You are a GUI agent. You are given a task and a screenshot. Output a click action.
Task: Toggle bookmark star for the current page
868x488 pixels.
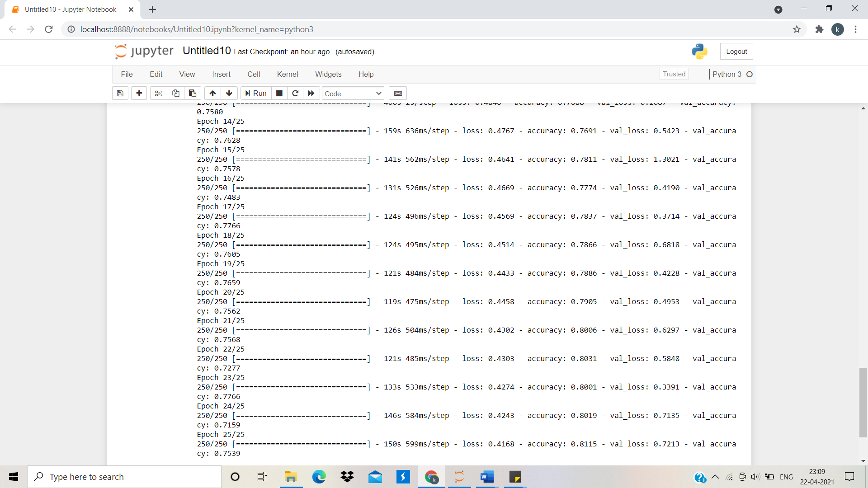(797, 29)
